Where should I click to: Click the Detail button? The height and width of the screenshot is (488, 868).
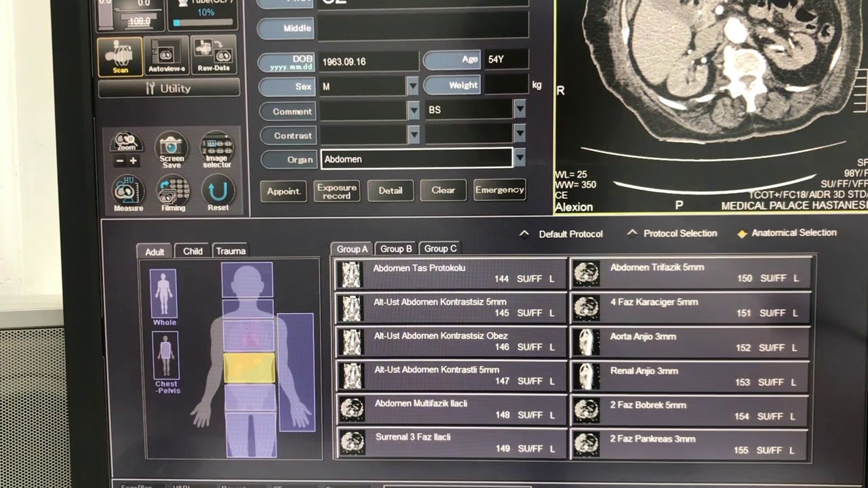click(x=390, y=190)
